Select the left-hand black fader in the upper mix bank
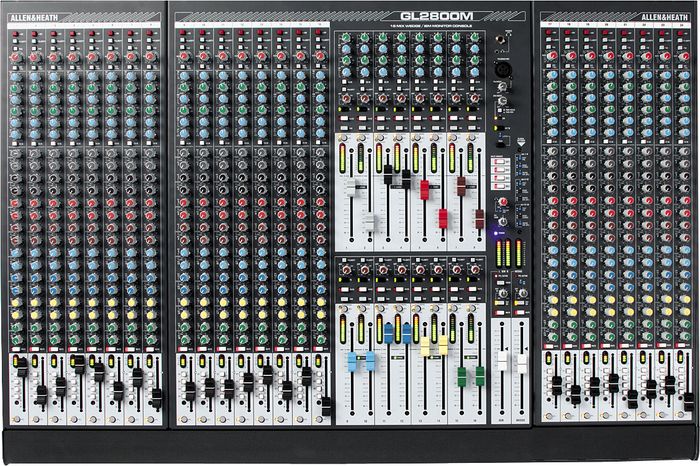 (388, 175)
